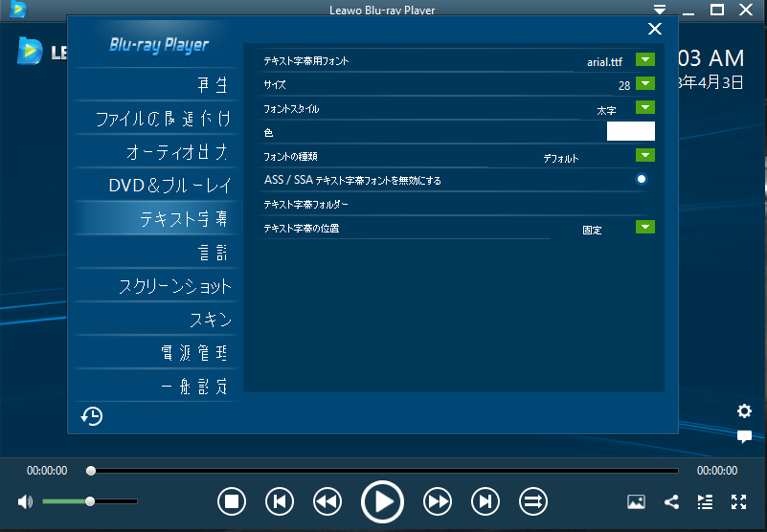Open the スクリーンショット settings tab

coord(156,286)
